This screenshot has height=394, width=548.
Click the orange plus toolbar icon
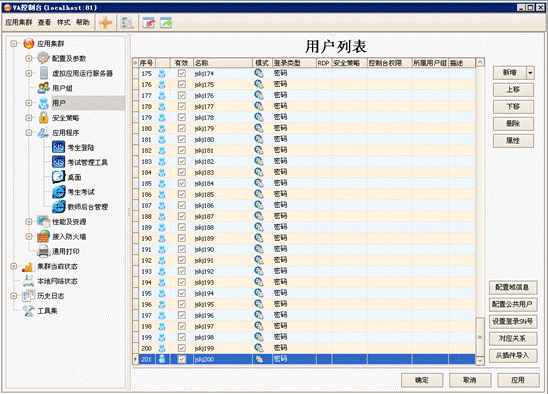tap(105, 23)
